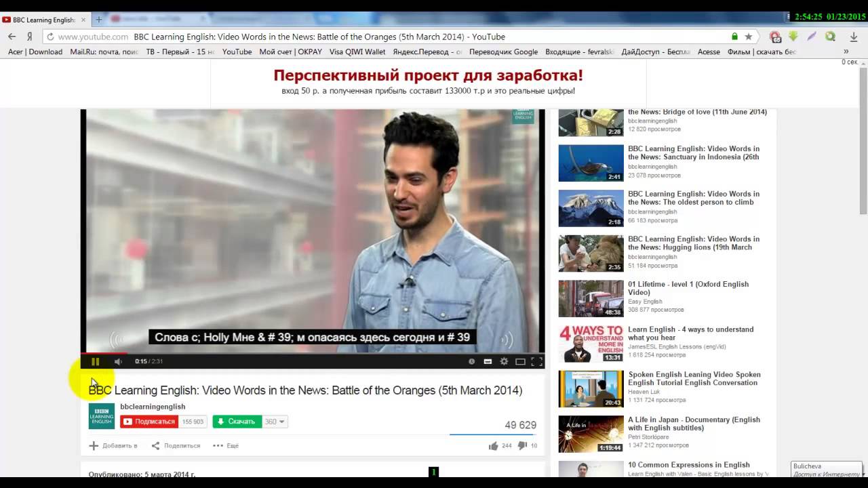Pause the video with the pause button
Screen dimensions: 868x488
click(95, 361)
